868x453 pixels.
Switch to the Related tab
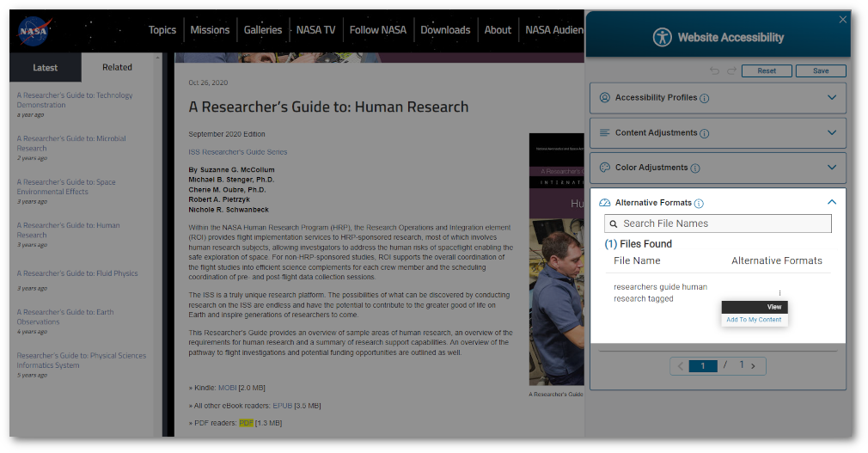(118, 67)
